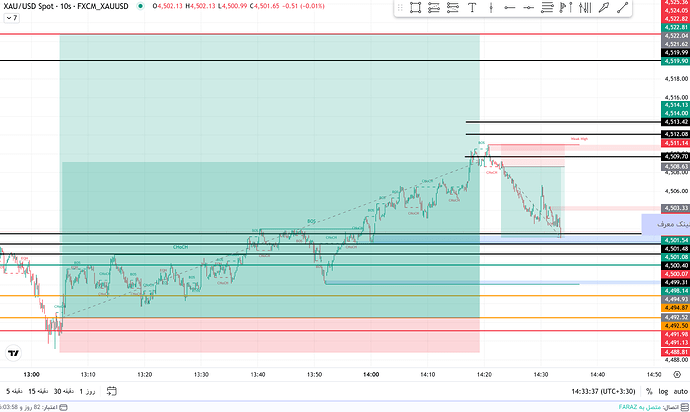Click the 14:00 time axis label

coord(371,375)
